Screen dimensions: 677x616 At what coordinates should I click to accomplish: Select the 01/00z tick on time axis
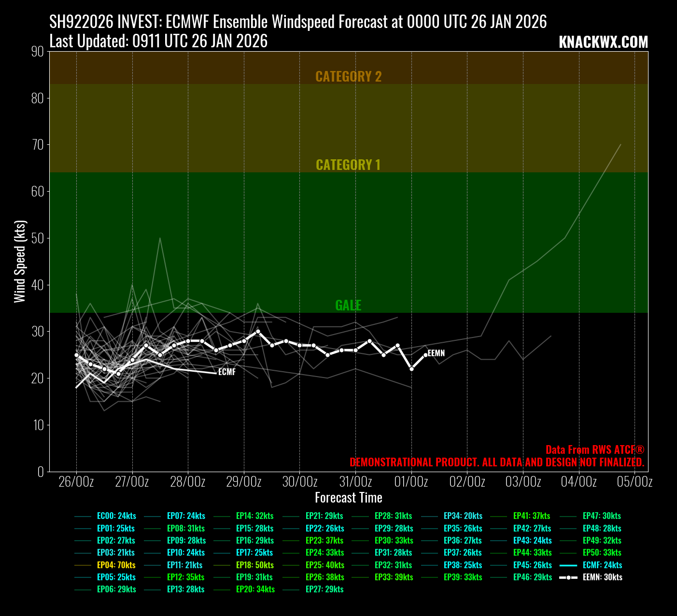click(x=411, y=482)
